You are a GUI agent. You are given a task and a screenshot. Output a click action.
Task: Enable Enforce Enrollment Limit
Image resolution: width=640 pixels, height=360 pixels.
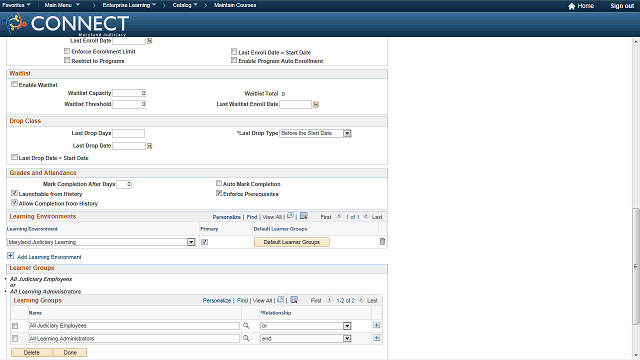(x=67, y=51)
